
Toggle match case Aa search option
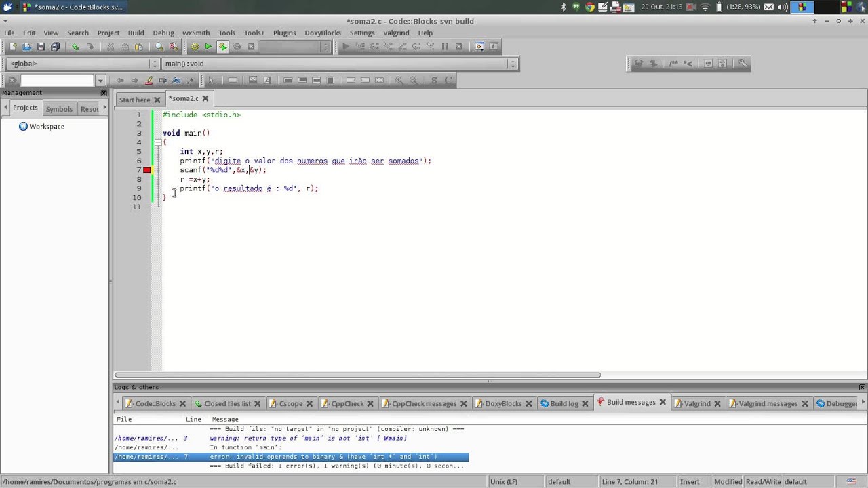[x=176, y=80]
